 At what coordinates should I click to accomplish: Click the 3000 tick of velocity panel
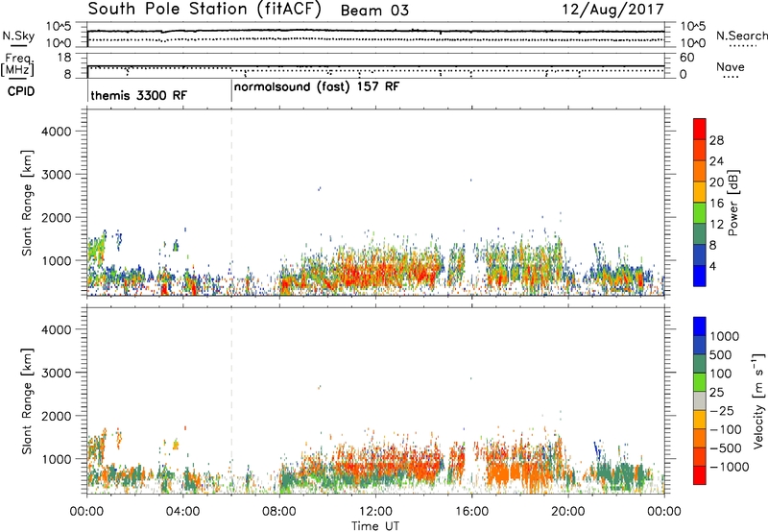[x=56, y=373]
